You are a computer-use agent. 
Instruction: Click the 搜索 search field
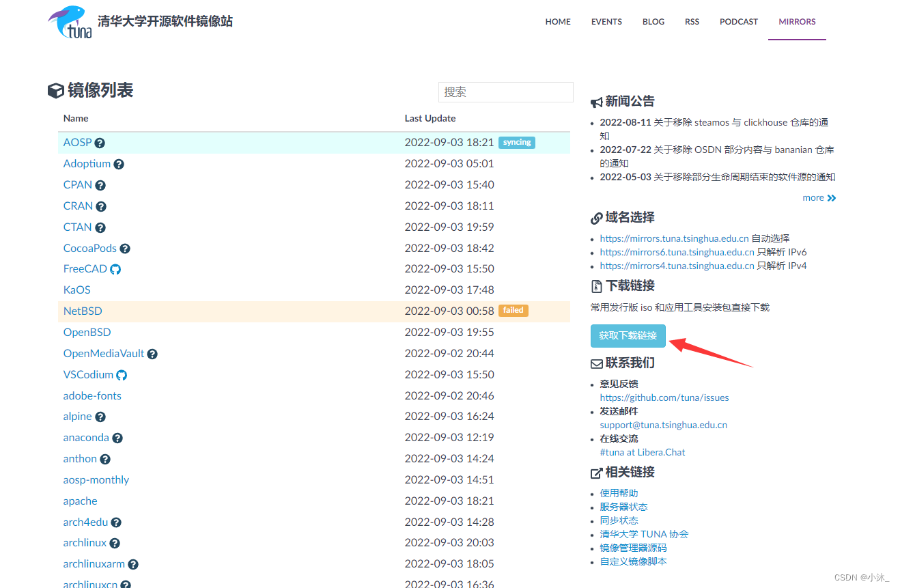(506, 92)
